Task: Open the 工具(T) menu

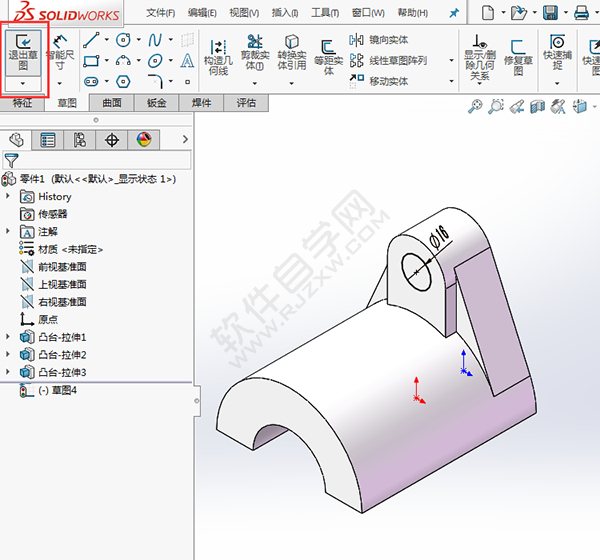Action: [x=325, y=13]
